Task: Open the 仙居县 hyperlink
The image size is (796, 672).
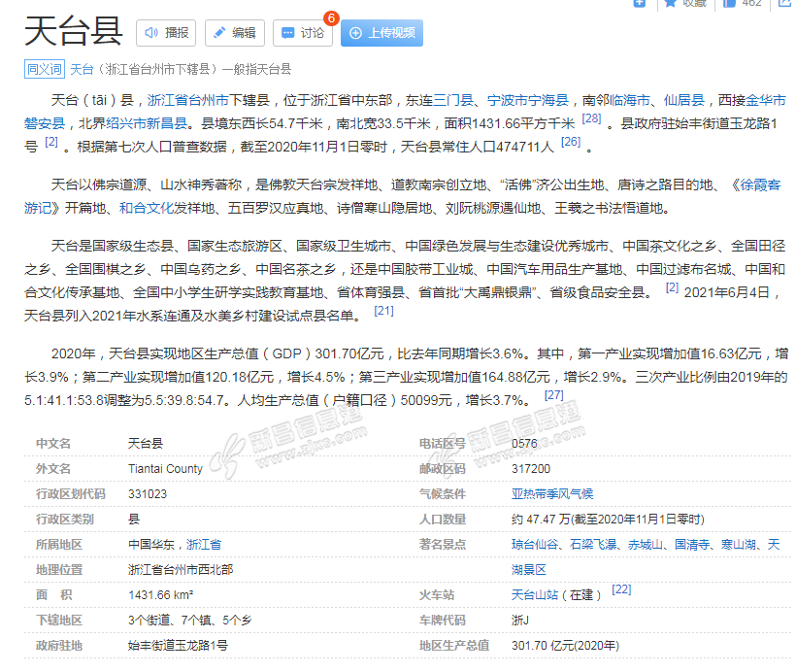Action: click(683, 100)
